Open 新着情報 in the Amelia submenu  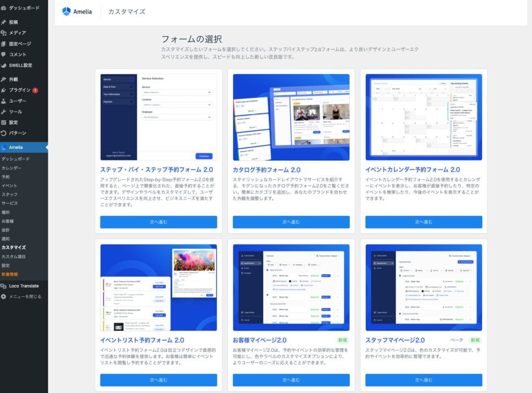coord(9,274)
